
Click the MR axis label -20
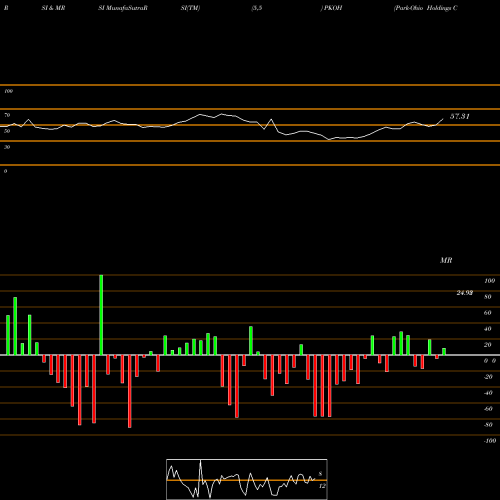[x=488, y=377]
